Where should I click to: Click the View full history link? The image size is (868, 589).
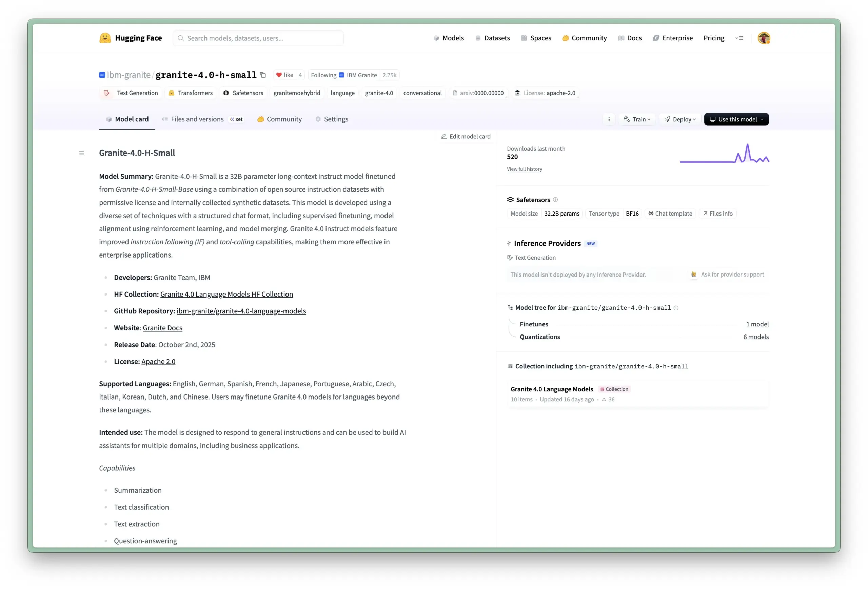pos(525,169)
